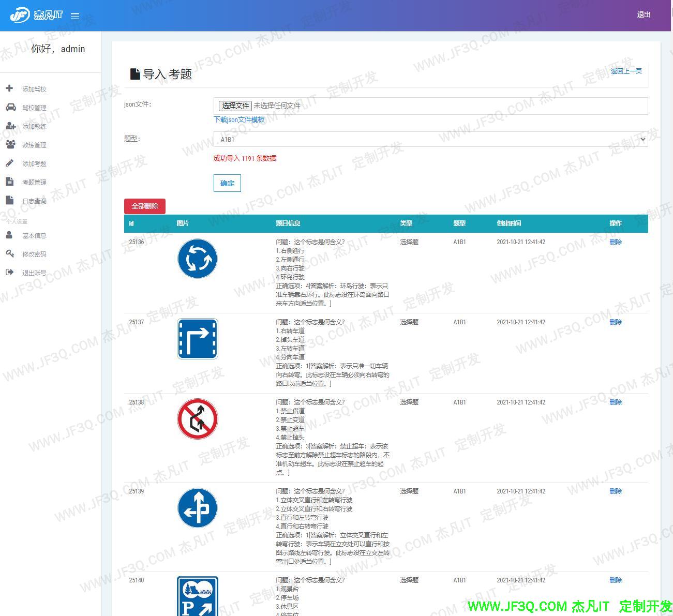Click the 返回上一页 link
This screenshot has height=616, width=673.
(x=626, y=71)
